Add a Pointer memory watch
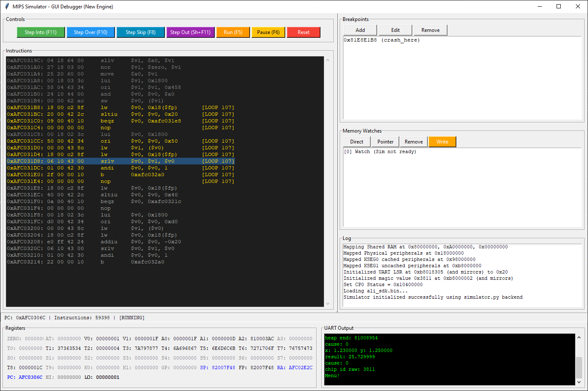This screenshot has width=588, height=391. coord(385,142)
